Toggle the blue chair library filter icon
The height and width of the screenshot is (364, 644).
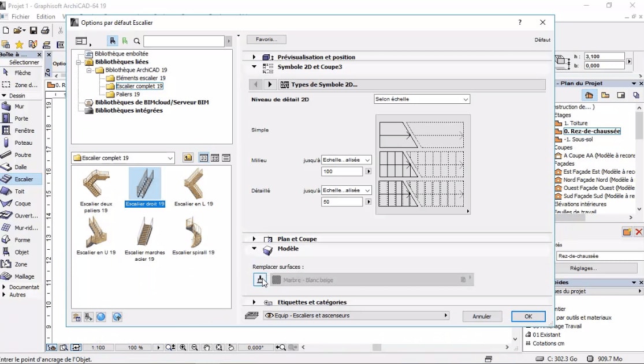pos(112,41)
